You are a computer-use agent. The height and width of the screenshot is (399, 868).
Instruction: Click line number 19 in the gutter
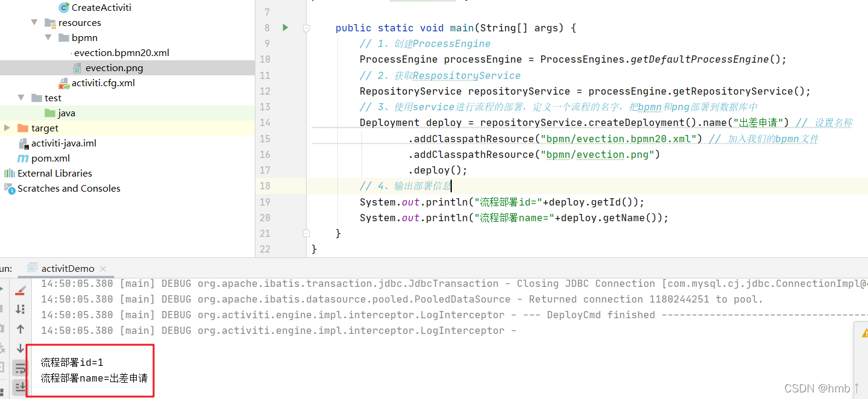click(265, 202)
